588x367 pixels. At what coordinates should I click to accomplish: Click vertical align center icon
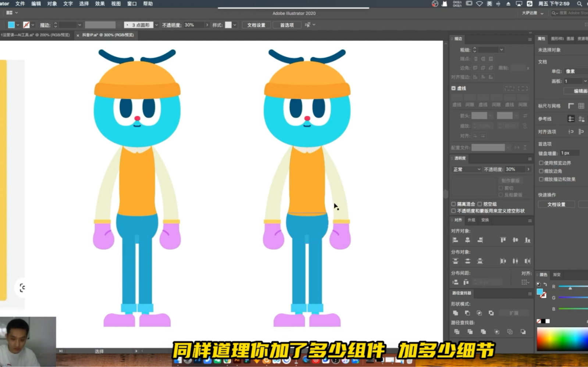(515, 240)
